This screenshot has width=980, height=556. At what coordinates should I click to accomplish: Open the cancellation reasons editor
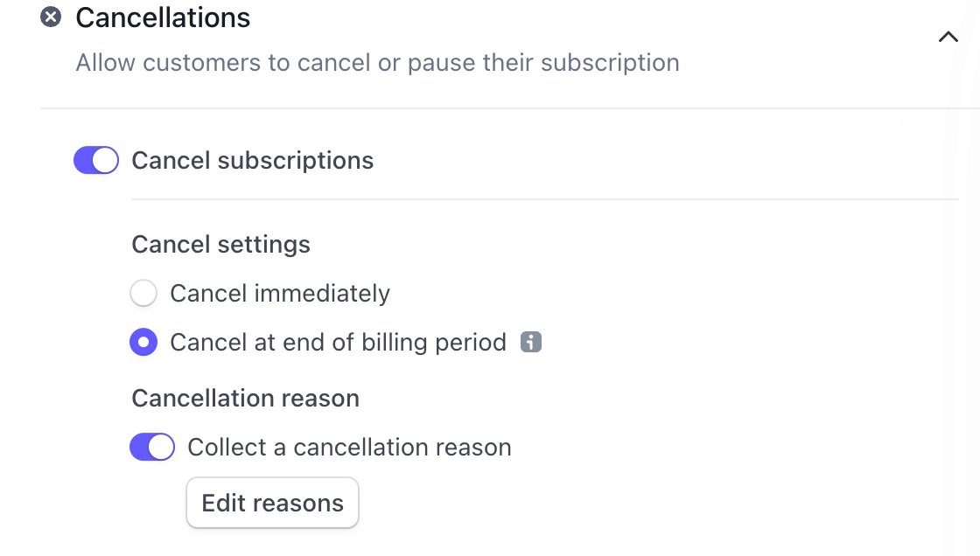click(272, 503)
